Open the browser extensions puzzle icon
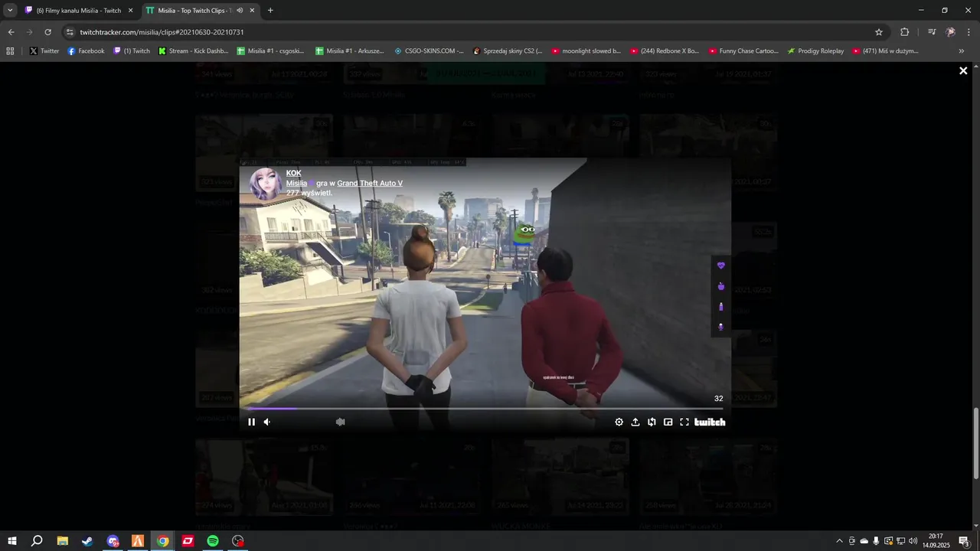This screenshot has width=980, height=551. [x=904, y=32]
